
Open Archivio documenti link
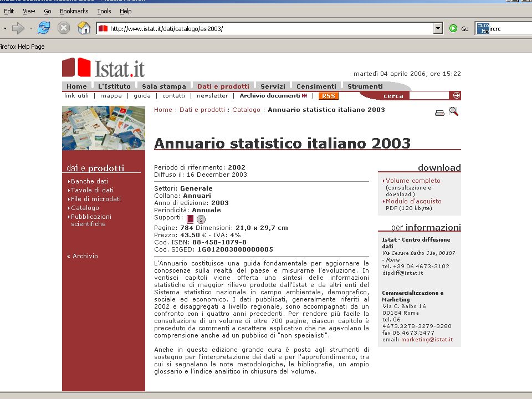(273, 96)
